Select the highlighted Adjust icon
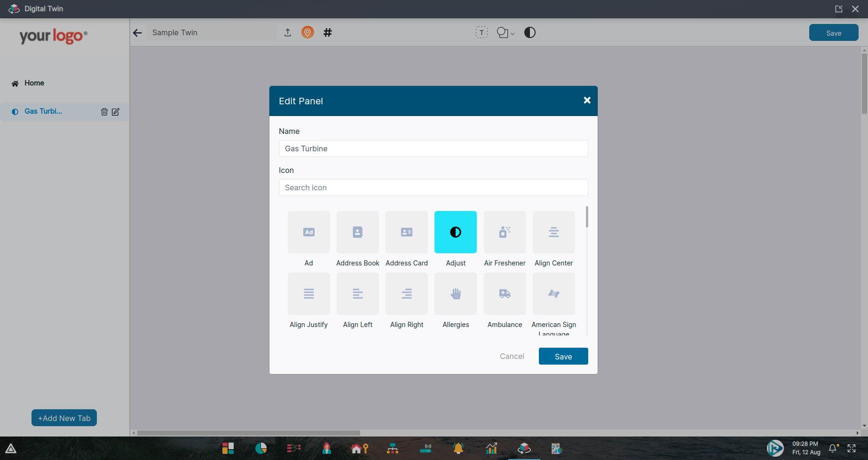The image size is (868, 460). pos(455,232)
